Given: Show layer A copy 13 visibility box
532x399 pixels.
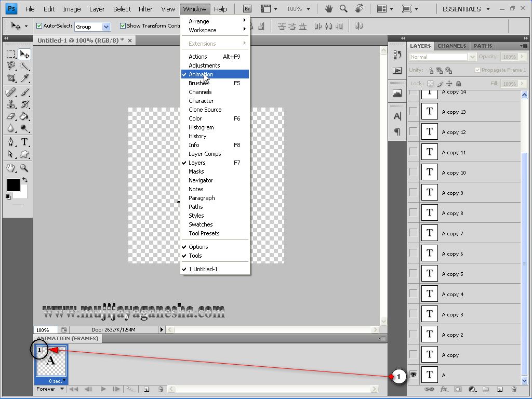Looking at the screenshot, I should click(x=413, y=111).
